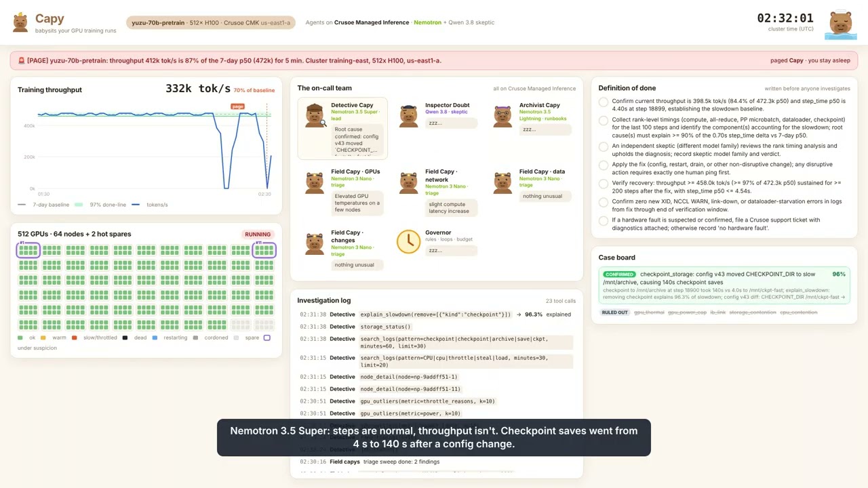
Task: Select the Inspector Doubt avatar
Action: [x=408, y=116]
